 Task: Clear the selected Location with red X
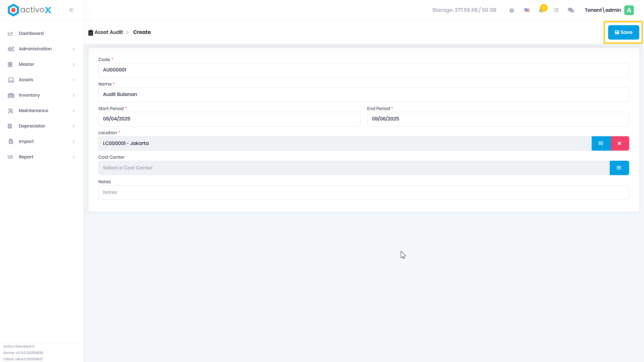[x=620, y=143]
